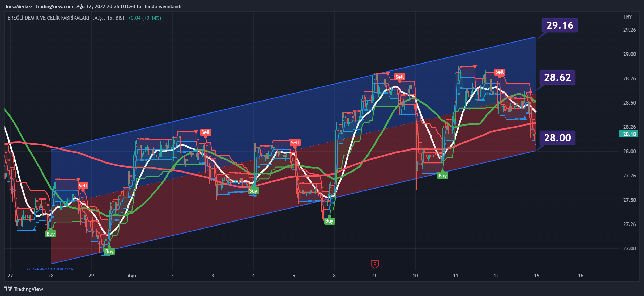Screen dimensions: 644x296
Task: Click the BorsaMerkezi publication header text
Action: pyautogui.click(x=93, y=6)
